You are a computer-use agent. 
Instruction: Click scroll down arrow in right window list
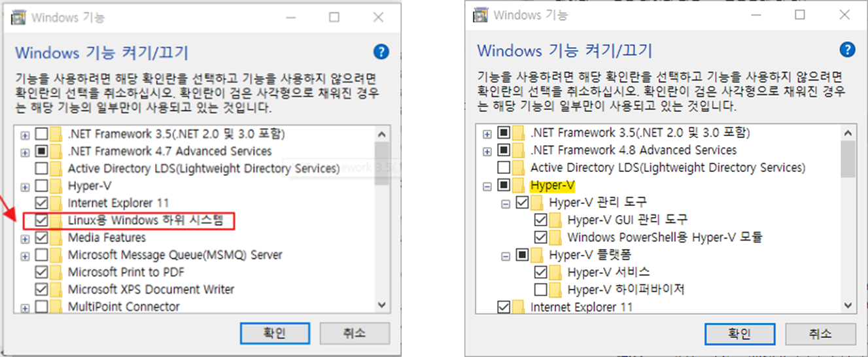[847, 305]
